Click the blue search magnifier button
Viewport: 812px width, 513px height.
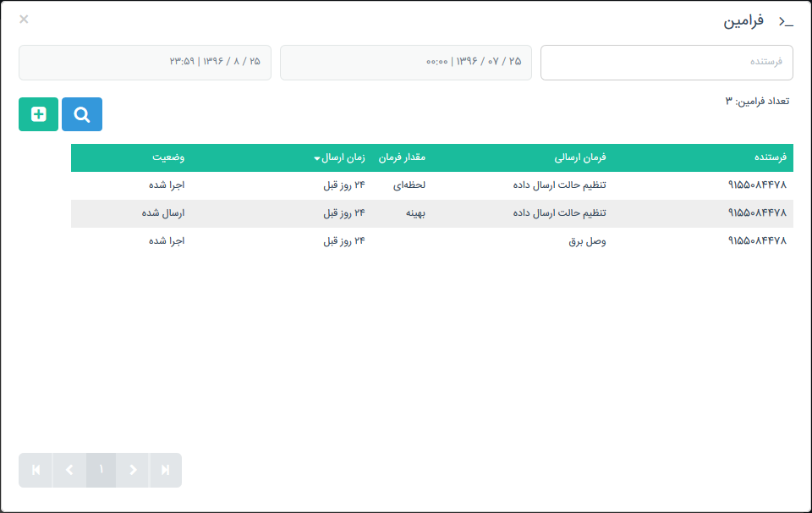pos(82,114)
